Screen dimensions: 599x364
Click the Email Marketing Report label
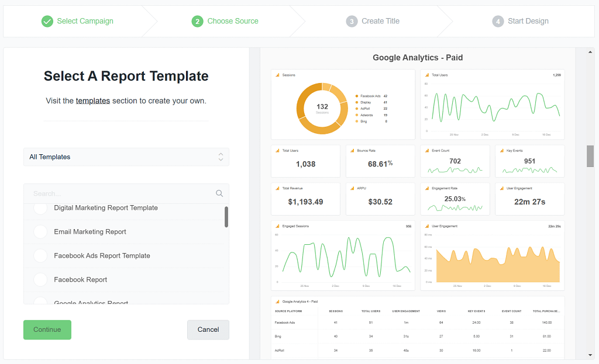90,232
